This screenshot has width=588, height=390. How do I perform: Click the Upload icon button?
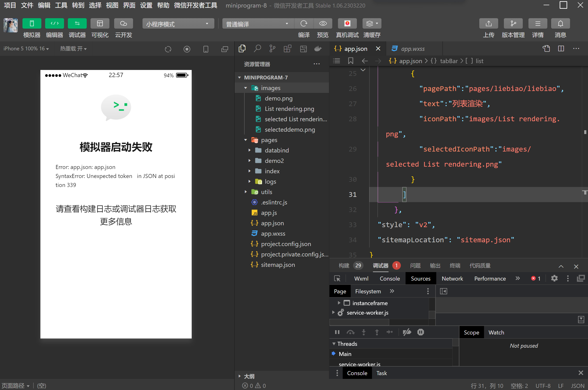[x=488, y=24]
